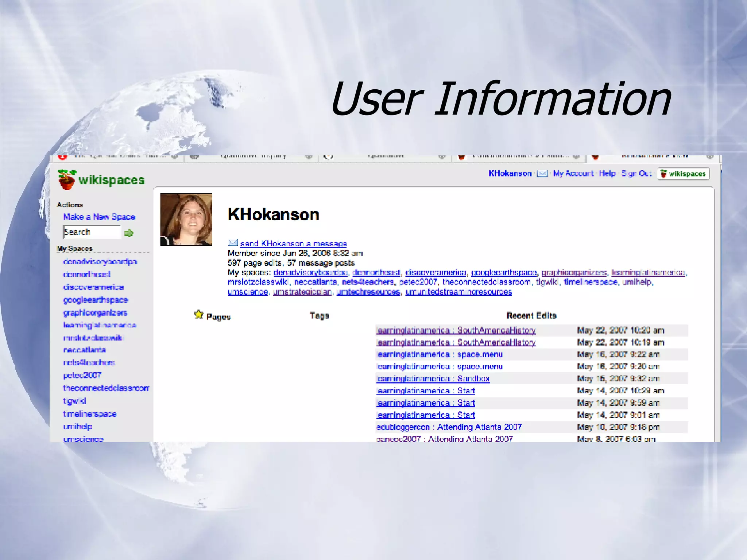Open nets4teachers in profile spaces list
Screen dimensions: 747x560
(368, 282)
